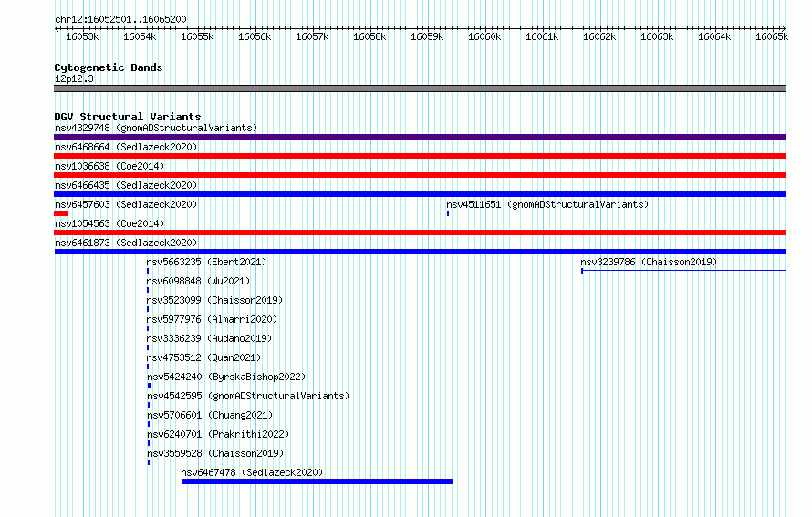Click the blue marker under nsv6240701

[149, 443]
